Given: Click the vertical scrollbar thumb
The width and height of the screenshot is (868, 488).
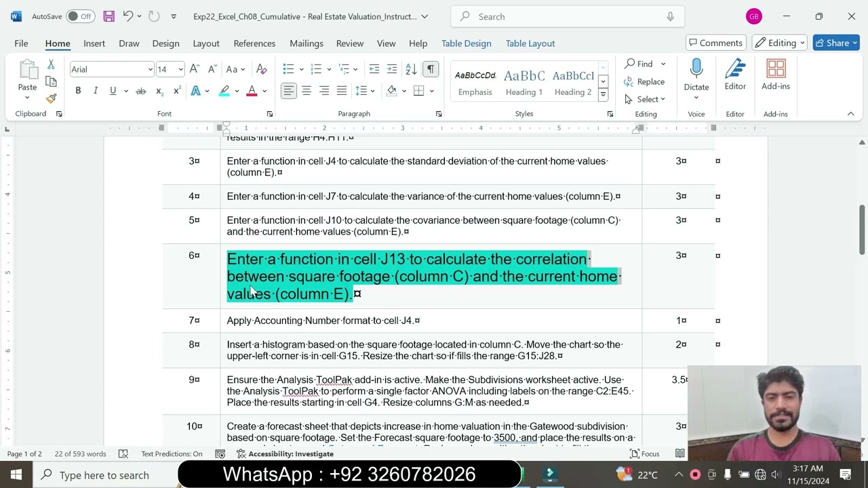Looking at the screenshot, I should coord(862,228).
